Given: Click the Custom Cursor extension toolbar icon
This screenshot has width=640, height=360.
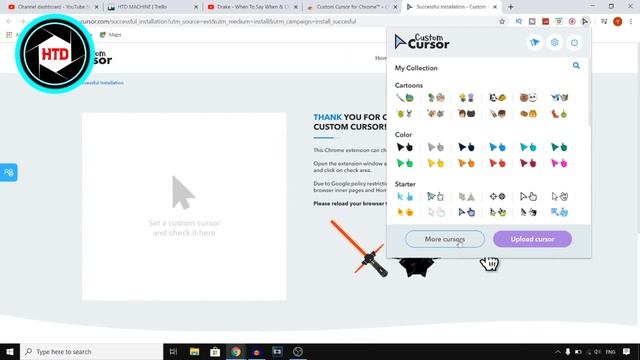Looking at the screenshot, I should 585,21.
